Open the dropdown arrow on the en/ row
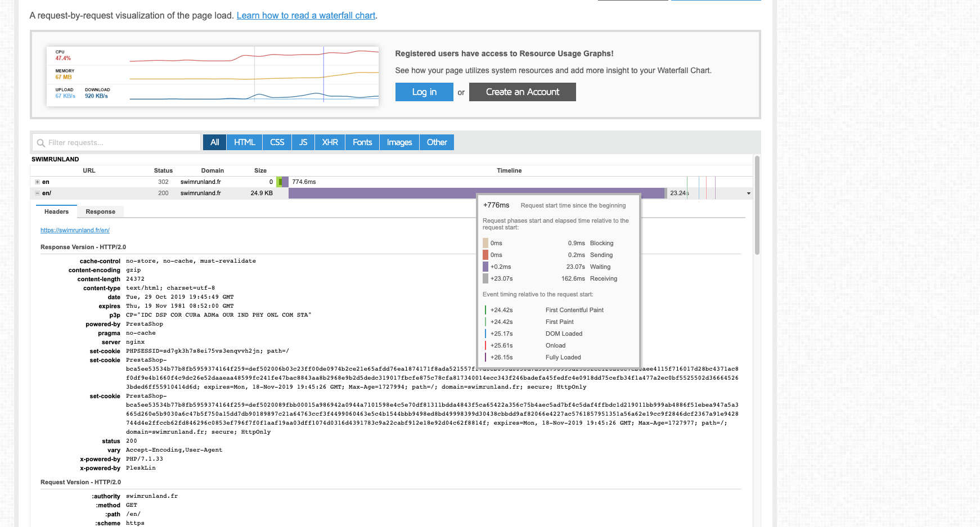This screenshot has height=527, width=980. 748,193
